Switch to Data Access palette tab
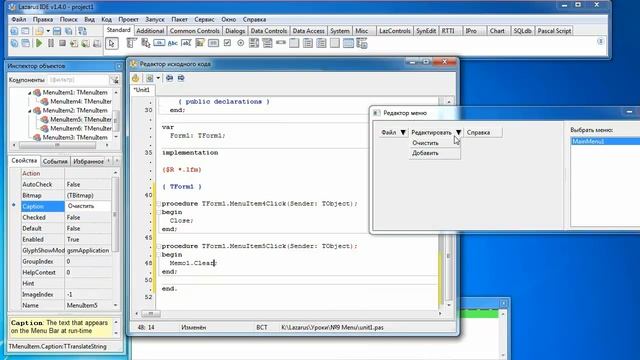Viewport: 640px width, 360px height. pos(308,31)
